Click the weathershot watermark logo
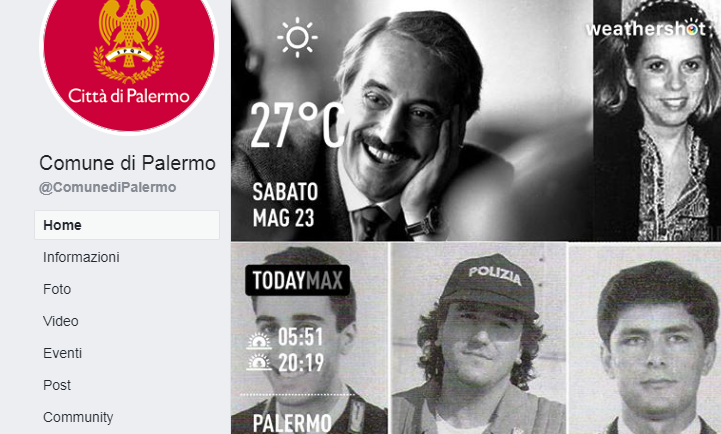Screen dimensions: 721x434 pyautogui.click(x=646, y=29)
